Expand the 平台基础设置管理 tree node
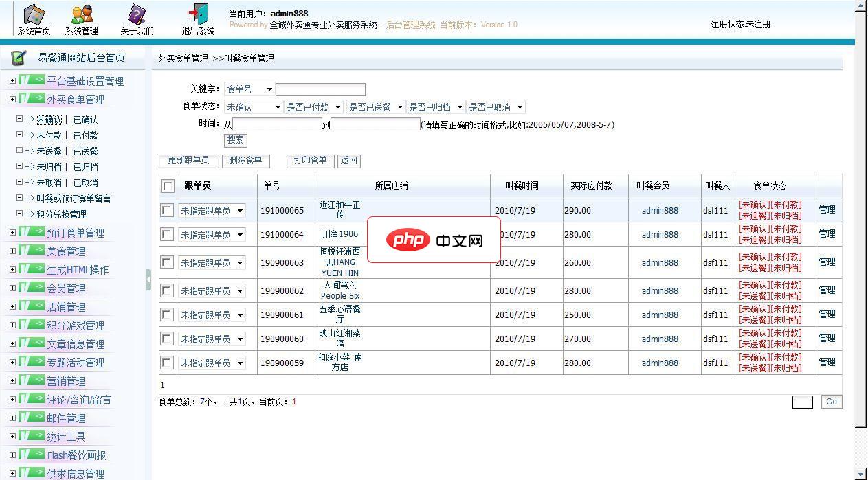 [12, 80]
